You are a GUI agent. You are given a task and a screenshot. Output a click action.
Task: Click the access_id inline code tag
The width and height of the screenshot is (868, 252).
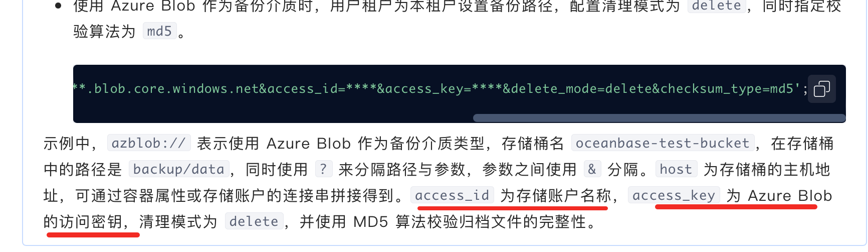[x=452, y=195]
